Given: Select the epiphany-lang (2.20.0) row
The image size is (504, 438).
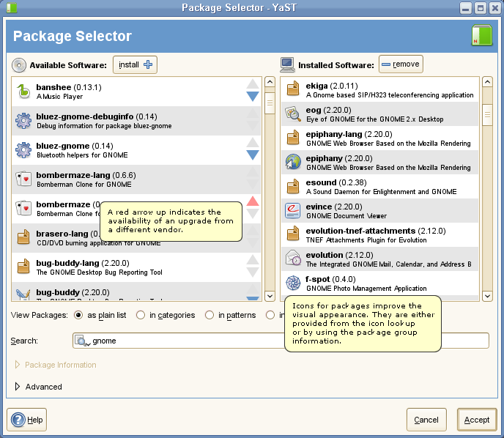Looking at the screenshot, I should [x=379, y=138].
